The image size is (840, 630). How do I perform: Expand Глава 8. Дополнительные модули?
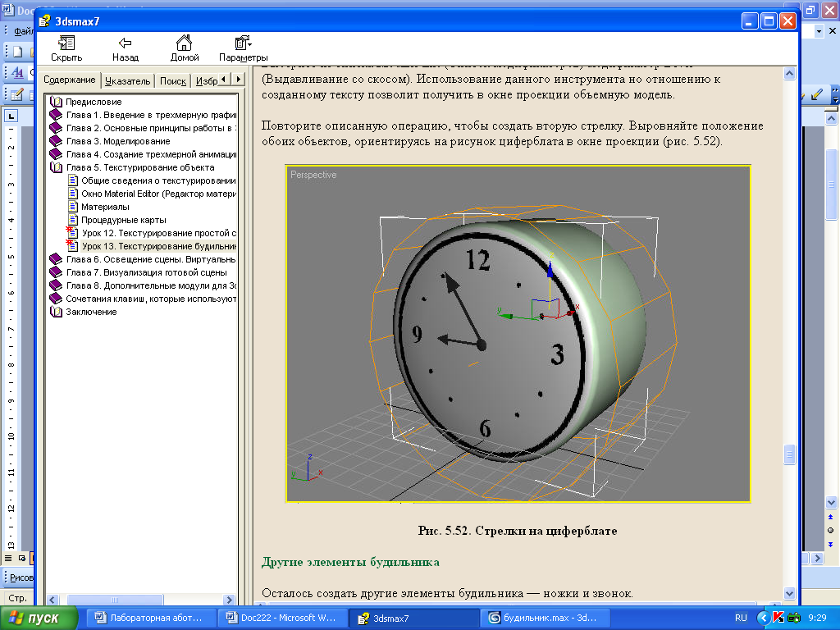[151, 285]
